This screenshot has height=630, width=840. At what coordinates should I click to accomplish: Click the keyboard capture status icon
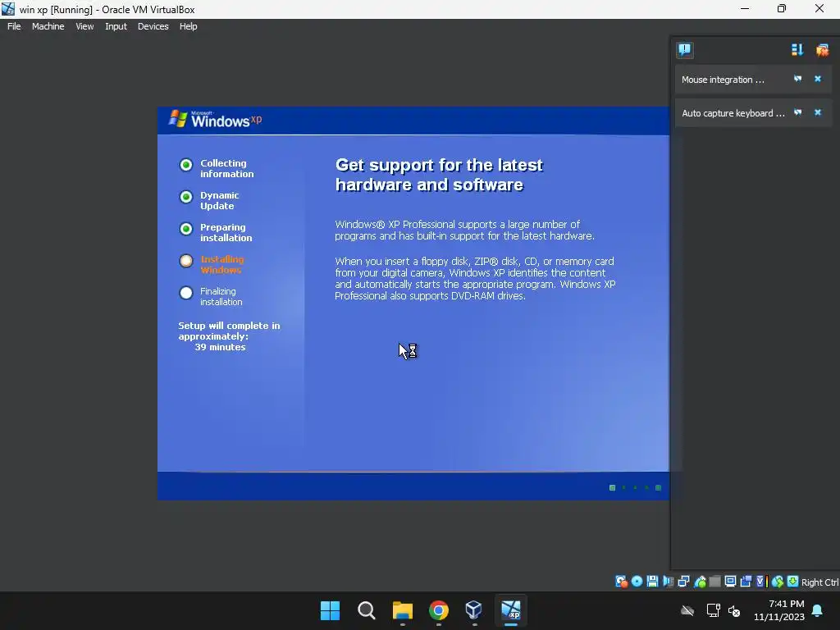coord(793,582)
